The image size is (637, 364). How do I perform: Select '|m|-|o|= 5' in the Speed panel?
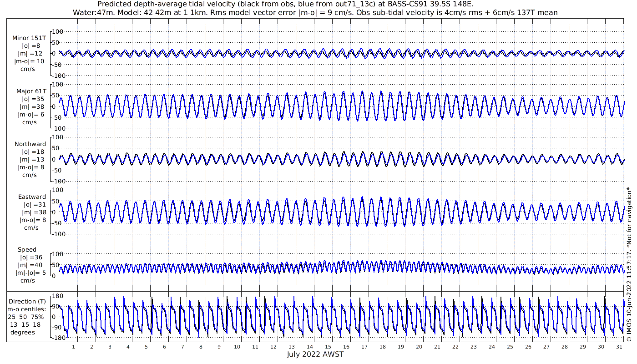click(30, 273)
